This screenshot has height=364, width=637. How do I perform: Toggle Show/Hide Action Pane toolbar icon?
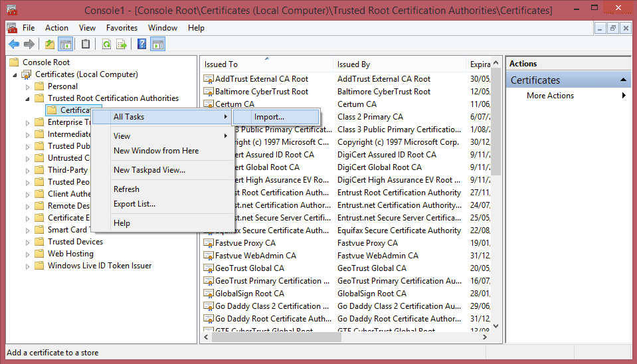coord(157,44)
